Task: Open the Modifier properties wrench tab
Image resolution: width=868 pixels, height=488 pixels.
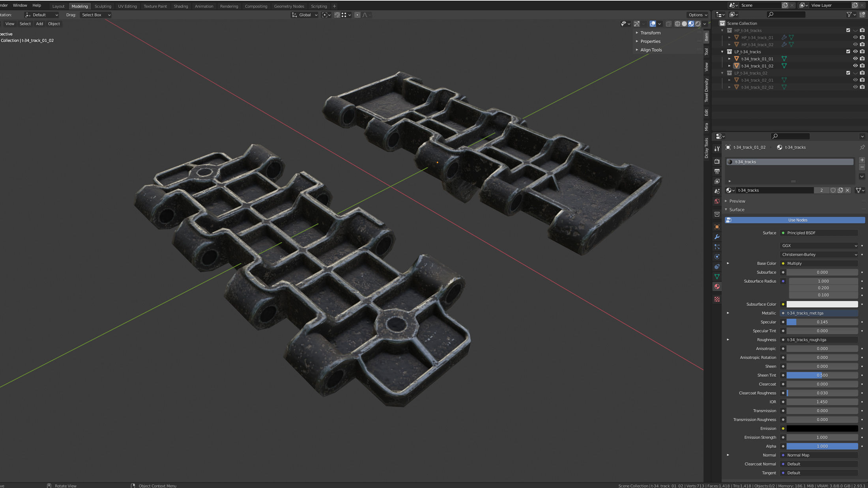Action: (x=717, y=237)
